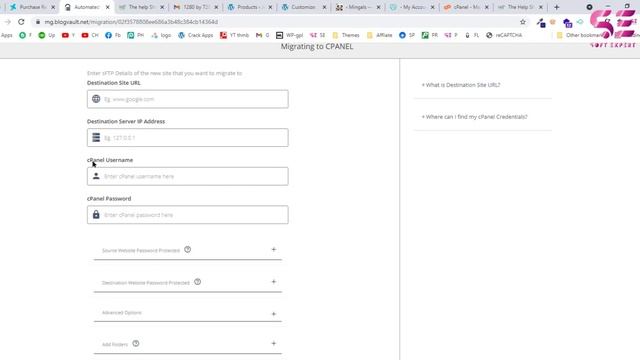Screen dimensions: 640x360
Task: Switch to the Customize tab
Action: [x=304, y=7]
